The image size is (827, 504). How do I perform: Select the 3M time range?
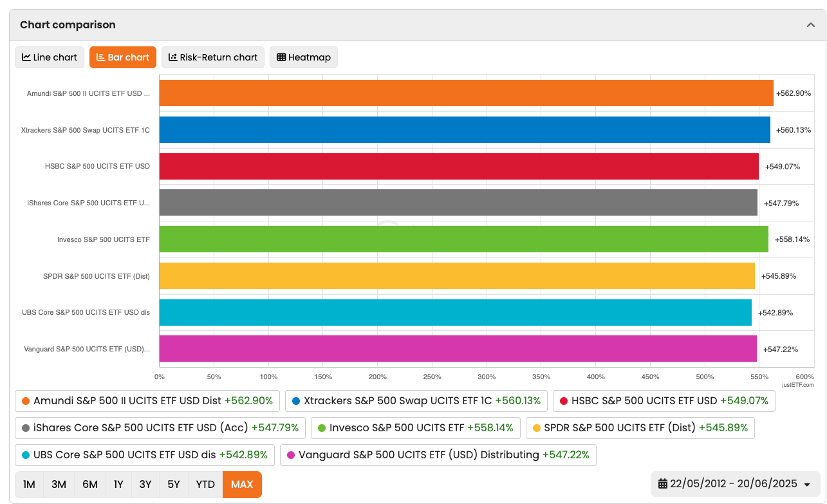59,484
